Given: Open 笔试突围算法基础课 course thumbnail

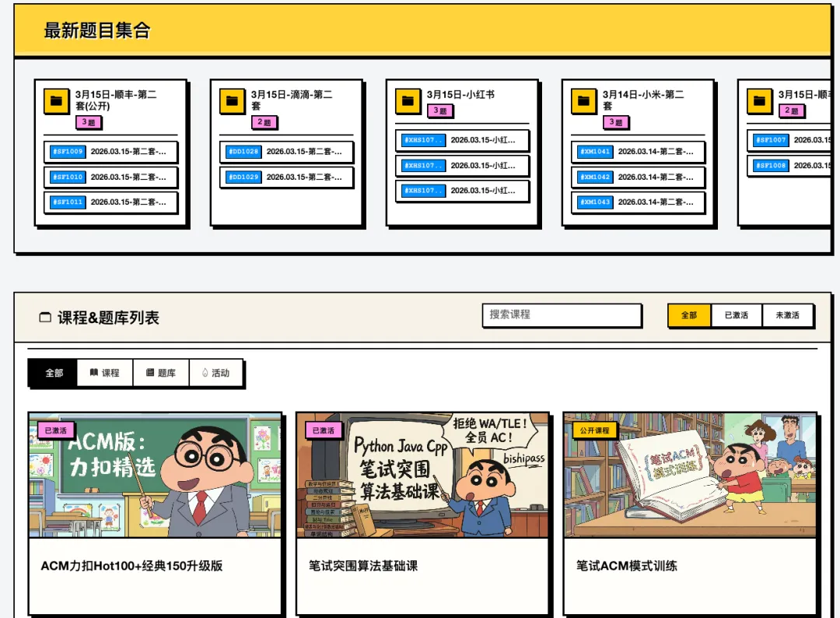Looking at the screenshot, I should pos(422,476).
